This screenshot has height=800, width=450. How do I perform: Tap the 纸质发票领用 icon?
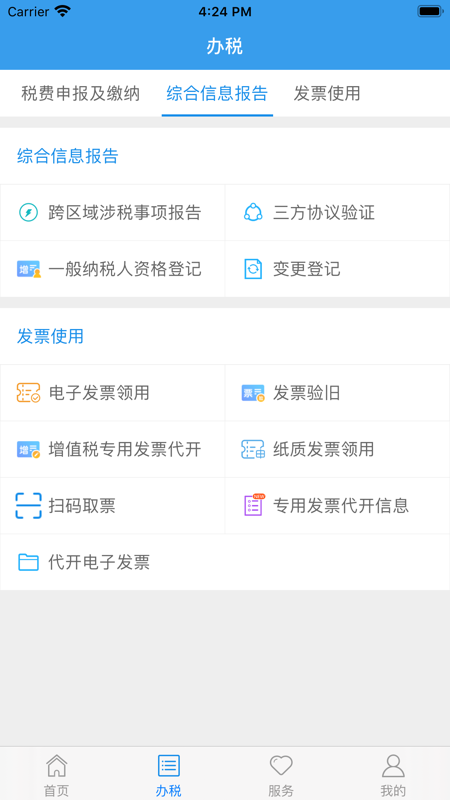[253, 449]
